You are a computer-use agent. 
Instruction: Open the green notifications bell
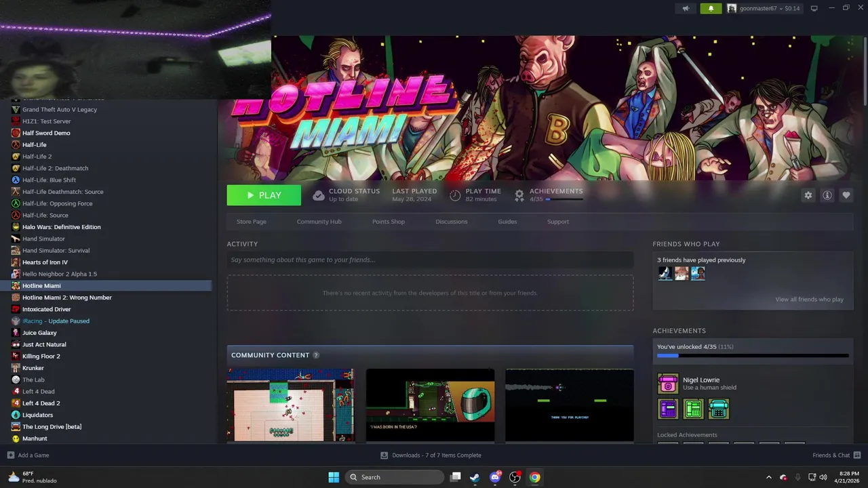[x=711, y=8]
